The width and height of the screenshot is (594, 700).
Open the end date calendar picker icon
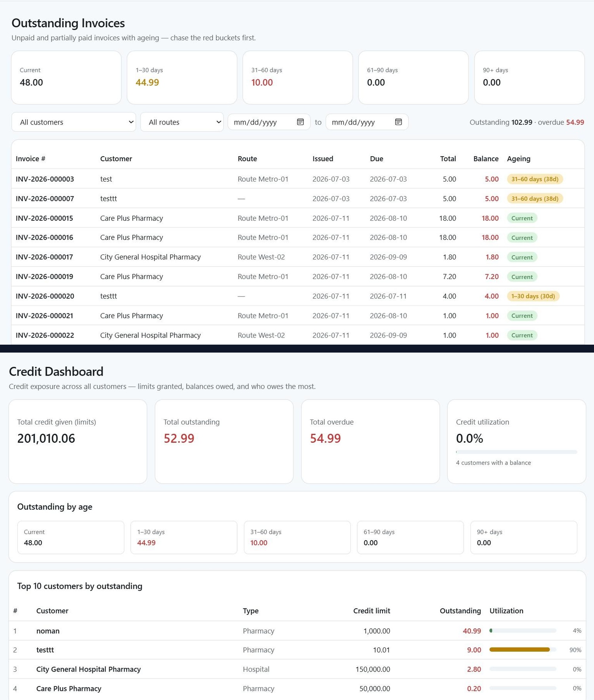click(398, 122)
